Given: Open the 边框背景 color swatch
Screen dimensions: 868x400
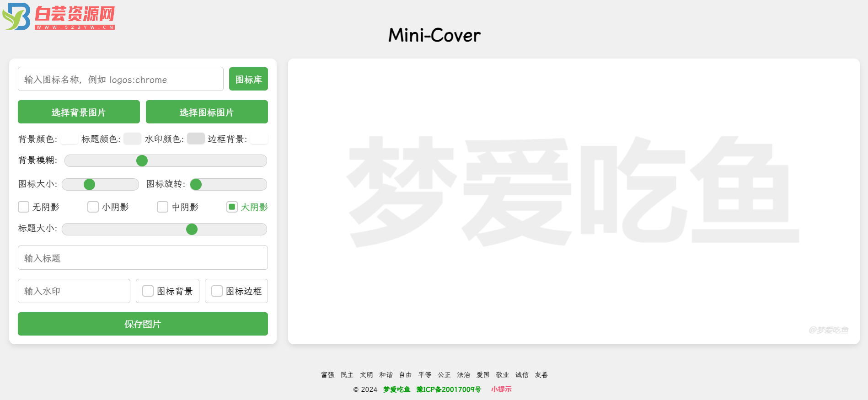Looking at the screenshot, I should coord(259,139).
